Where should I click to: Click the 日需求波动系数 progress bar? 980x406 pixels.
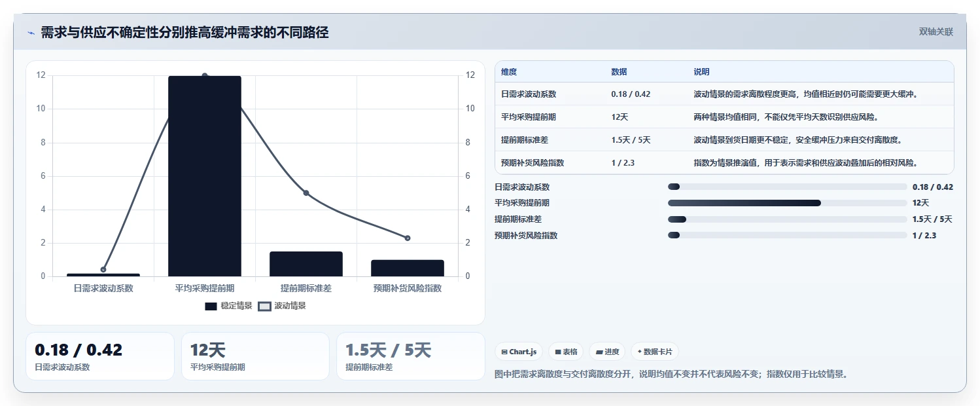787,187
